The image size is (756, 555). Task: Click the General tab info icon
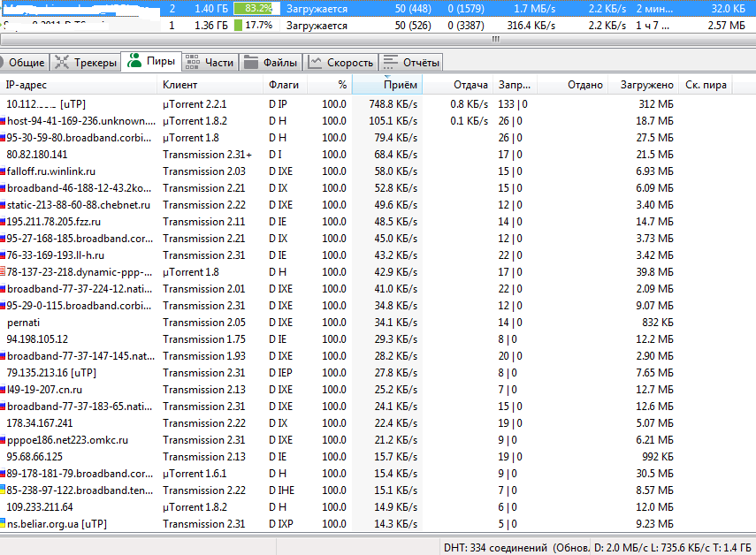click(x=2, y=63)
